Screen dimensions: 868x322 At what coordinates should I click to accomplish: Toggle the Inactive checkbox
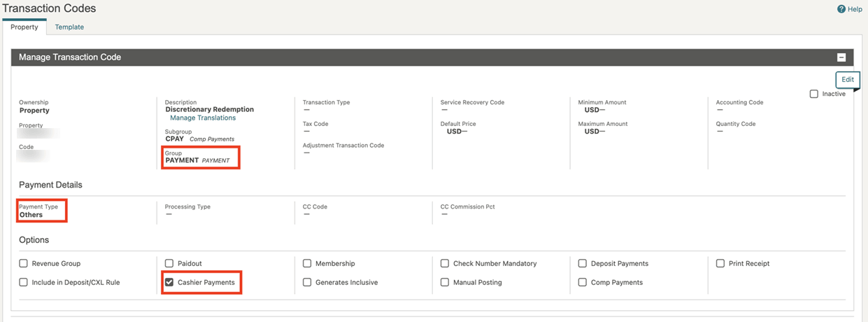pos(814,94)
